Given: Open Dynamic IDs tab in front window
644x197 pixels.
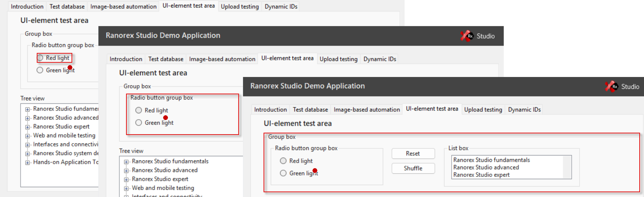Looking at the screenshot, I should pos(524,109).
